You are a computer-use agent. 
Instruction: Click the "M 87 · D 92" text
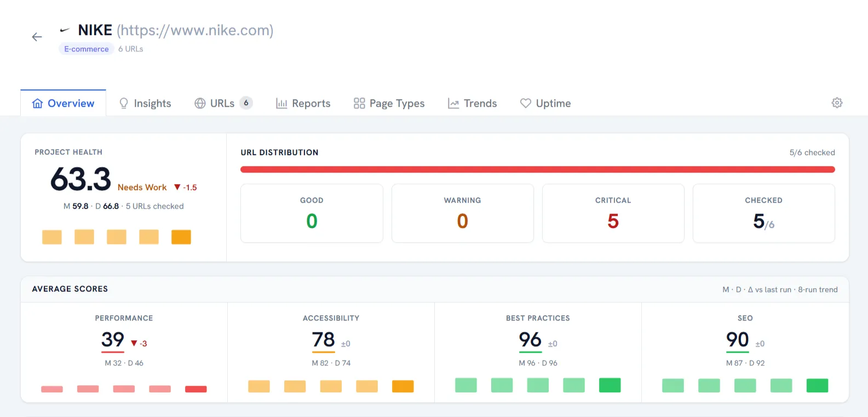pyautogui.click(x=745, y=363)
